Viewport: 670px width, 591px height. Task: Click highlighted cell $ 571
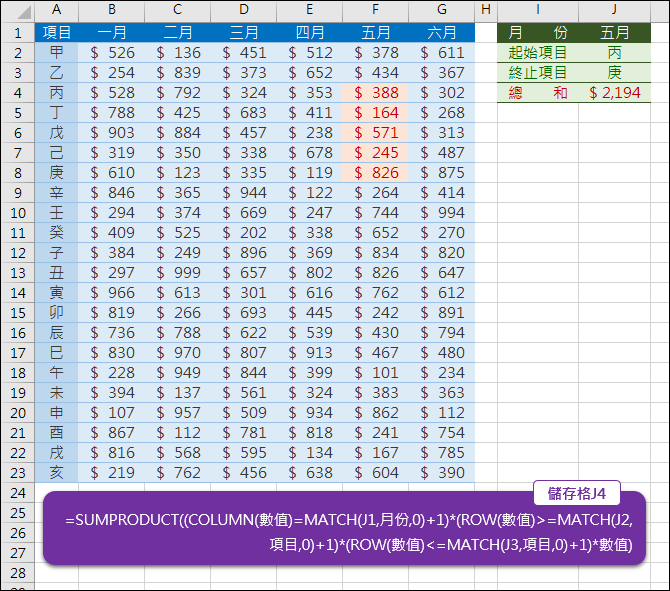click(x=375, y=133)
